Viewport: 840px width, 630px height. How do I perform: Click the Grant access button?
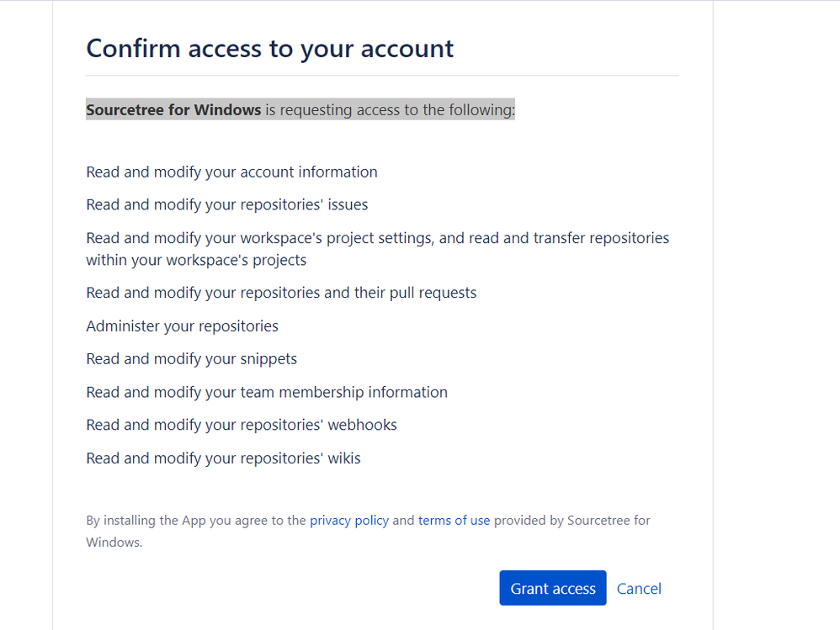552,588
